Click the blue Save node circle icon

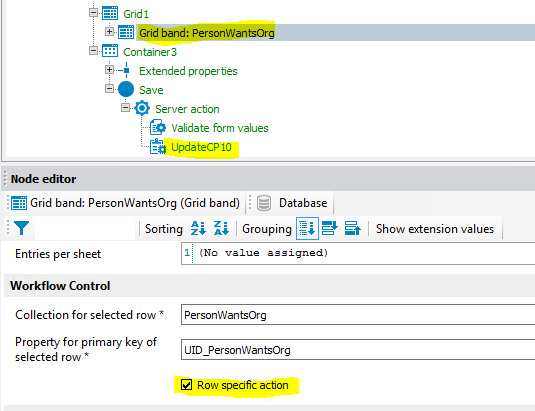pos(126,89)
